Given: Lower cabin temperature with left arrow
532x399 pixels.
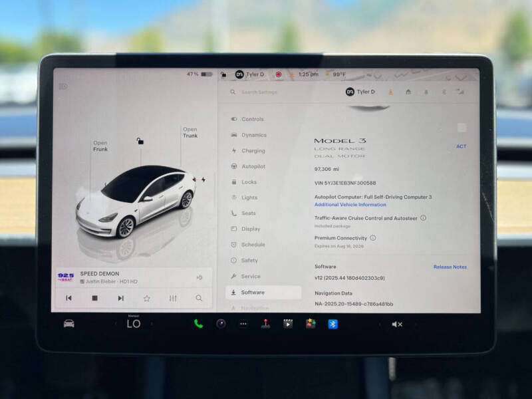Looking at the screenshot, I should point(115,324).
